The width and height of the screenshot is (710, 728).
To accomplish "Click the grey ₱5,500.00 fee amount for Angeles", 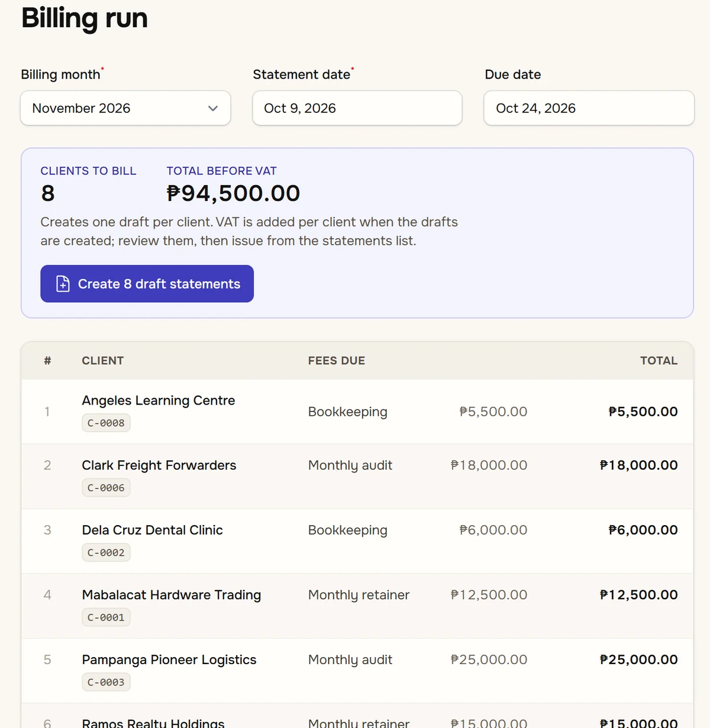I will point(493,412).
